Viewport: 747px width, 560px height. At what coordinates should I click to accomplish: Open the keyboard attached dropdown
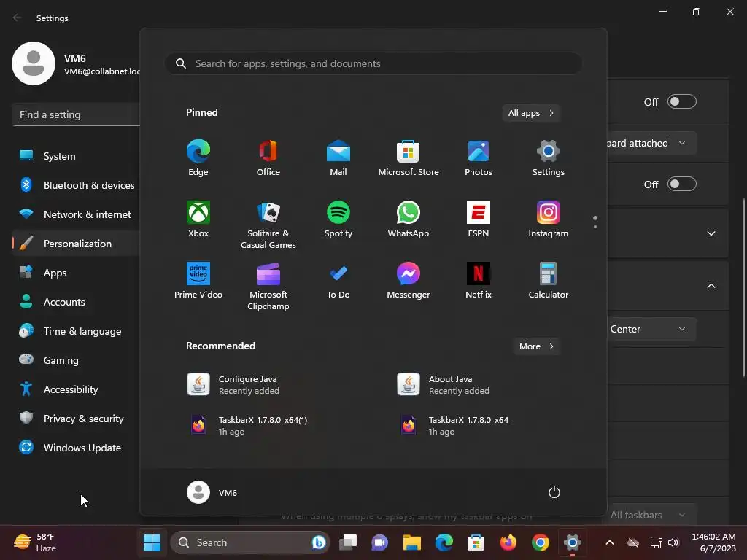pos(651,143)
